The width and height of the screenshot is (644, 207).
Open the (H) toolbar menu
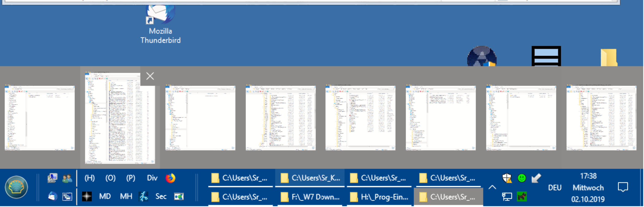(90, 178)
